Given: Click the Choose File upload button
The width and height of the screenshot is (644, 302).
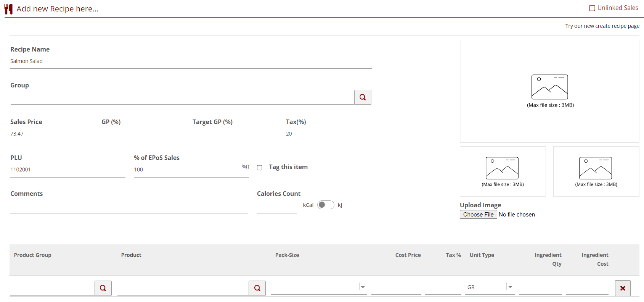Looking at the screenshot, I should tap(478, 215).
